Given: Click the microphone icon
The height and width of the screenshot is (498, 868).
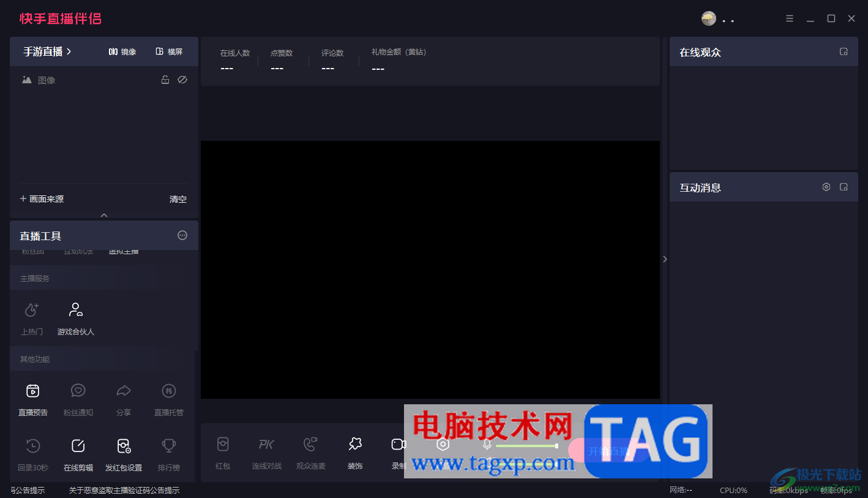Looking at the screenshot, I should pos(487,445).
